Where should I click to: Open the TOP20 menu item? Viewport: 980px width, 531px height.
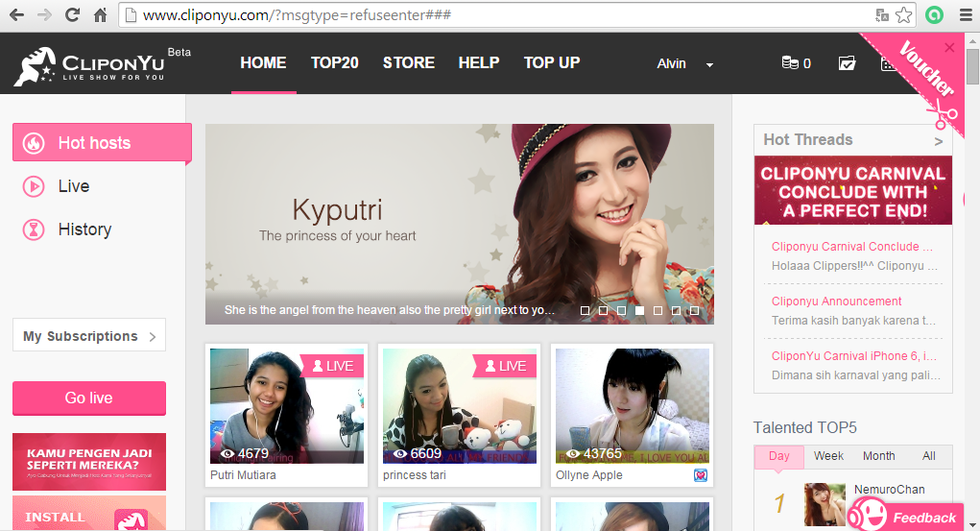(335, 63)
